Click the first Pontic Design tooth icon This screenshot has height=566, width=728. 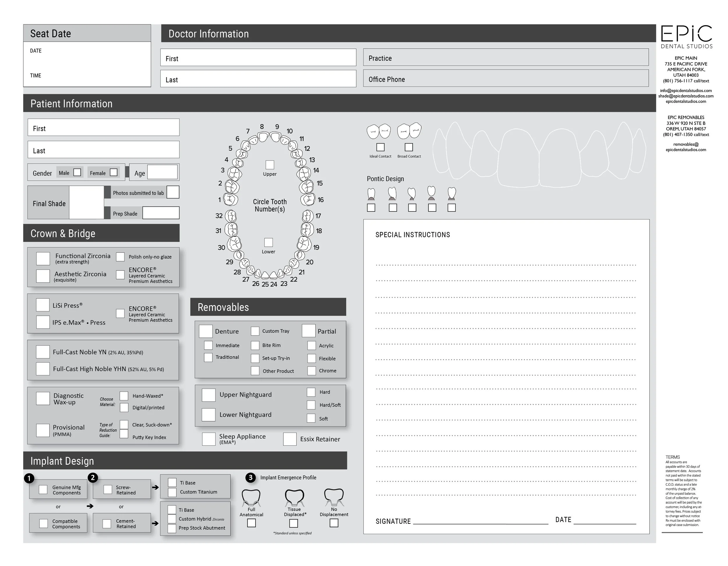pyautogui.click(x=371, y=194)
